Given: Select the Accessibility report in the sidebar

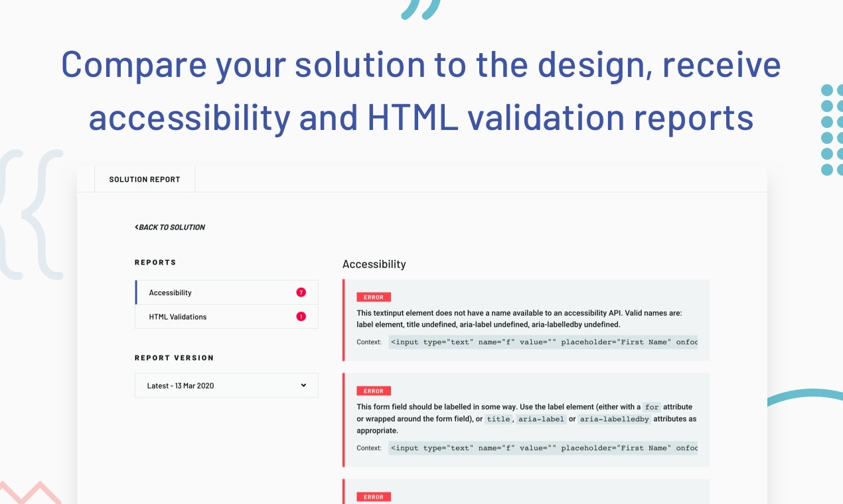Looking at the screenshot, I should click(170, 292).
